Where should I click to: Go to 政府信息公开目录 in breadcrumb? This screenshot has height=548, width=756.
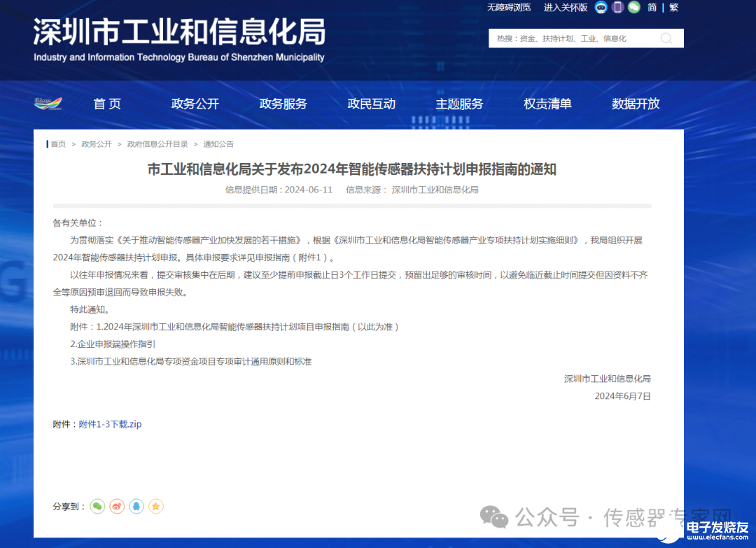coord(157,144)
